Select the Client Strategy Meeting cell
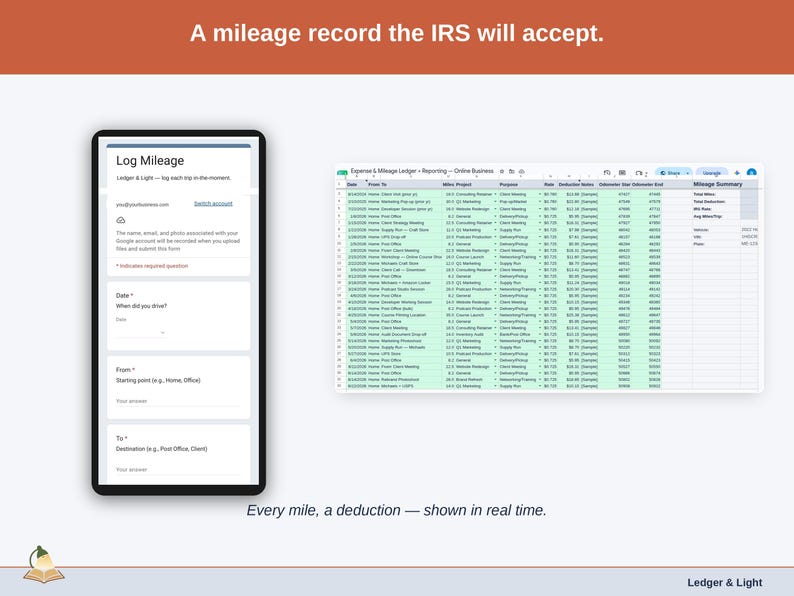794x596 pixels. 411,223
